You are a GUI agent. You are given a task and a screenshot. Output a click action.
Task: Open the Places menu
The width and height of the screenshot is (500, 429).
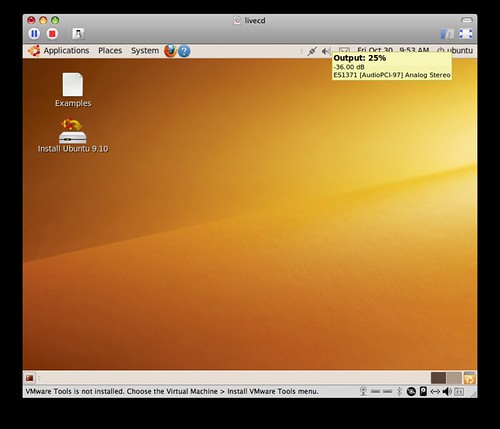click(x=110, y=51)
